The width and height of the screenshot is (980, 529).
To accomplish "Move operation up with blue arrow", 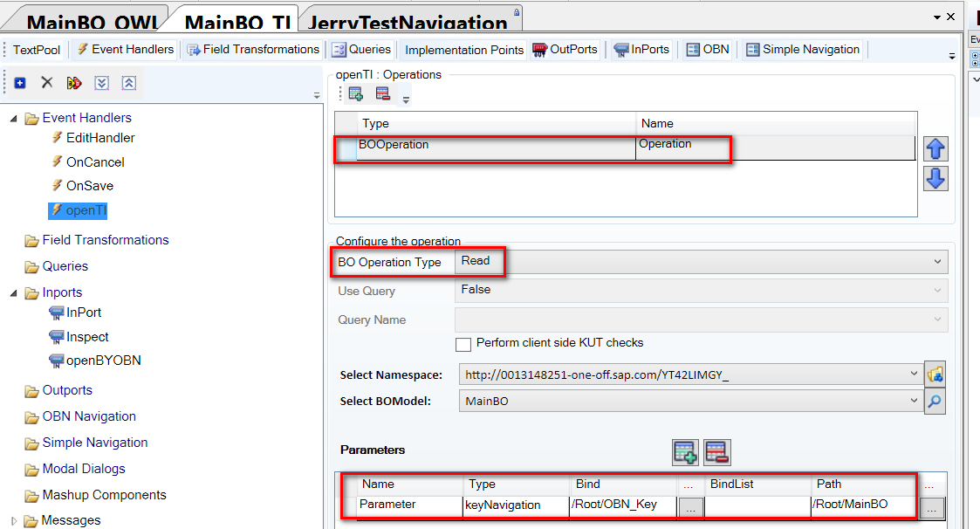I will [935, 148].
